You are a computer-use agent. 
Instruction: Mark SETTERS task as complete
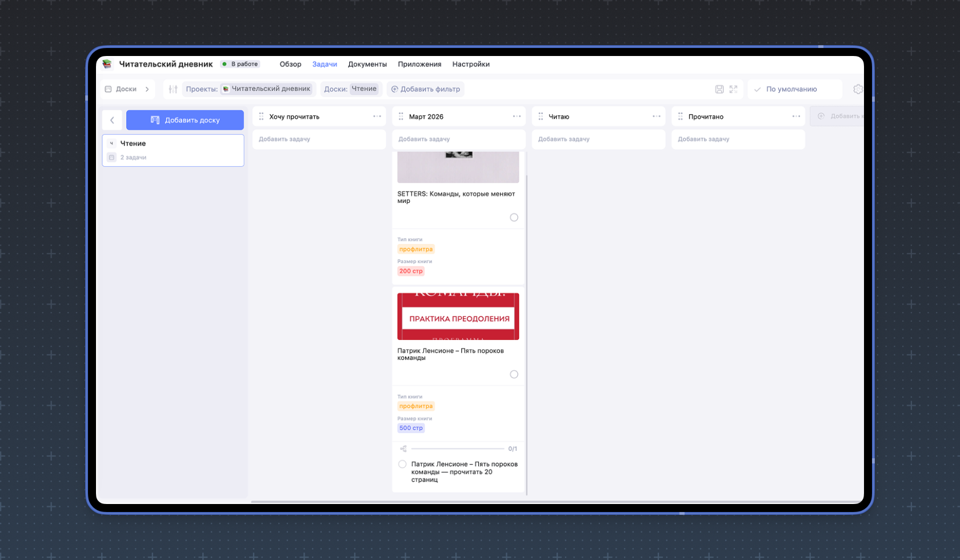click(x=514, y=217)
